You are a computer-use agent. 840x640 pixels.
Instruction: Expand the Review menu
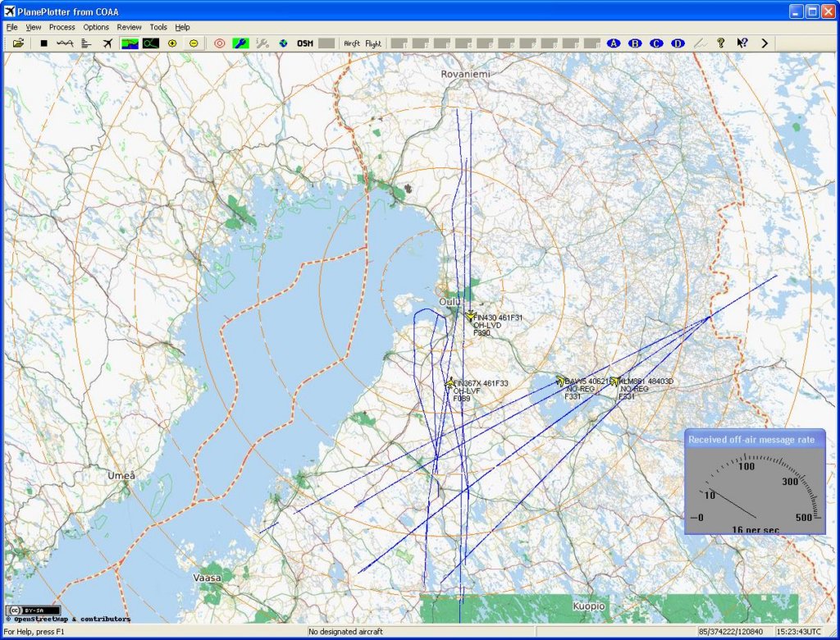click(x=129, y=27)
